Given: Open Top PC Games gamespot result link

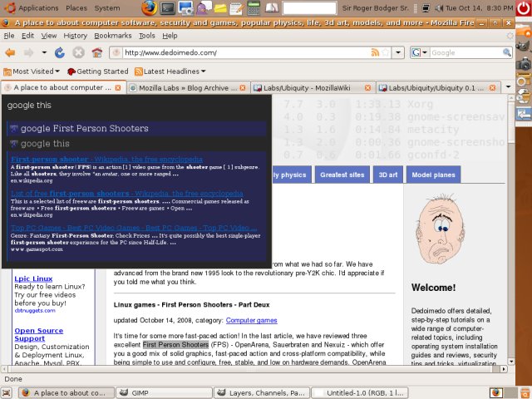Looking at the screenshot, I should 134,228.
